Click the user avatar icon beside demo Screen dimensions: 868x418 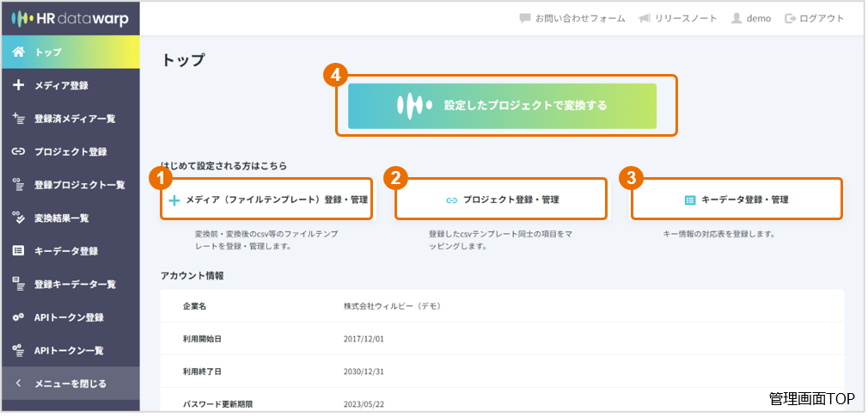(x=737, y=18)
